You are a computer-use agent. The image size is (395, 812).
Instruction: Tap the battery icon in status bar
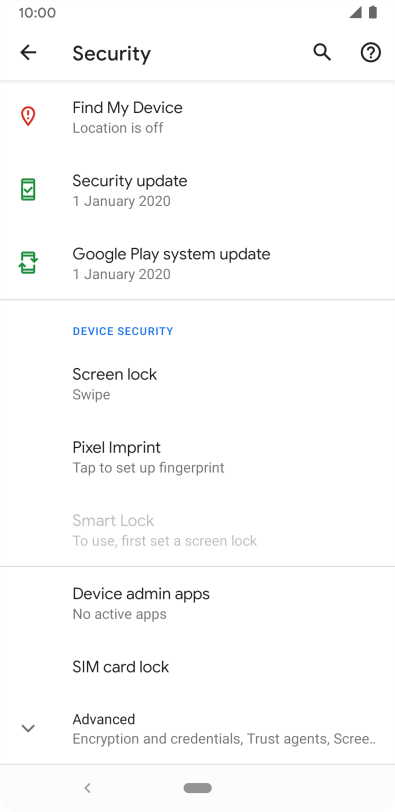click(373, 12)
